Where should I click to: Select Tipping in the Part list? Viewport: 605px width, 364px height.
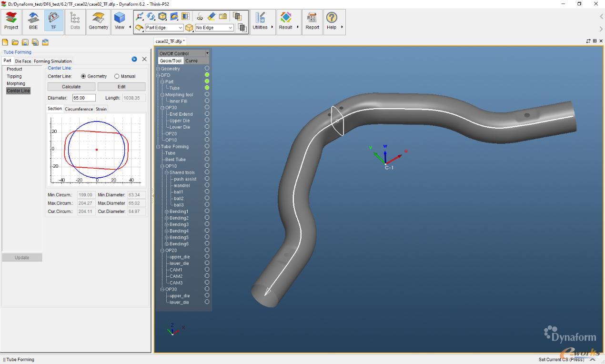[x=14, y=76]
